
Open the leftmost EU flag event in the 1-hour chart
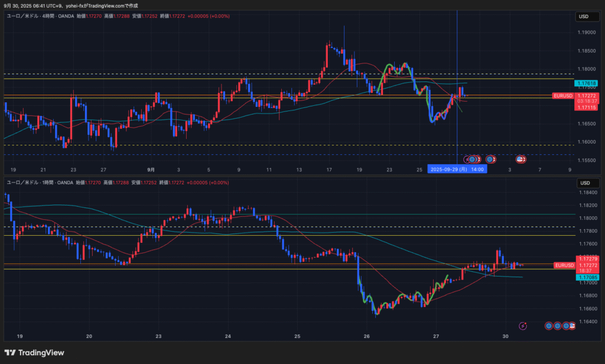549,326
